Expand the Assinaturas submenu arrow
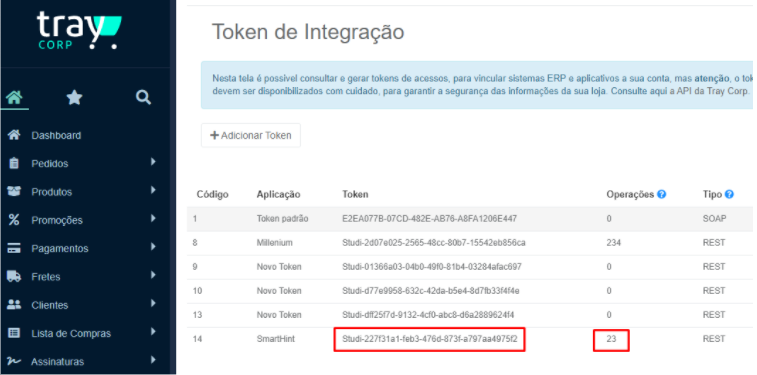Screen dimensions: 757x375 (x=154, y=360)
